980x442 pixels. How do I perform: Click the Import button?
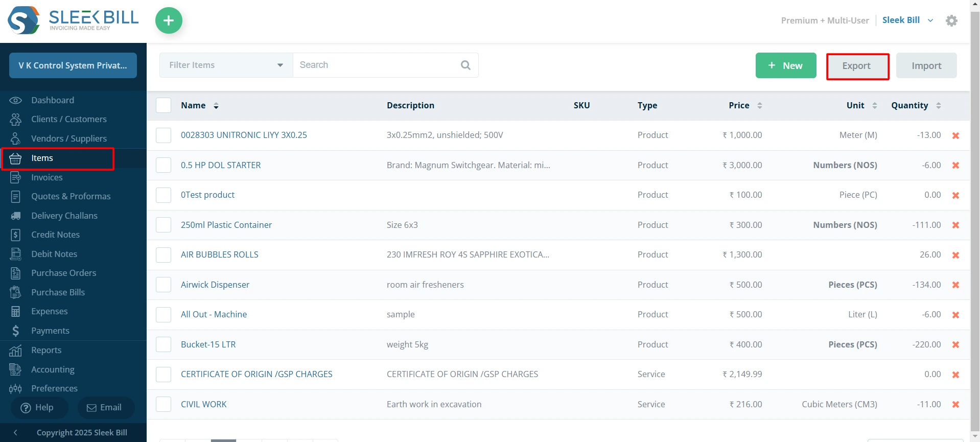point(926,65)
